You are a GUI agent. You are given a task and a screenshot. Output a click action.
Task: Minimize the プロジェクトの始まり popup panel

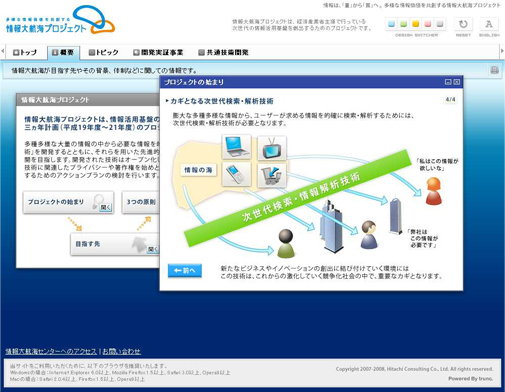click(x=448, y=82)
